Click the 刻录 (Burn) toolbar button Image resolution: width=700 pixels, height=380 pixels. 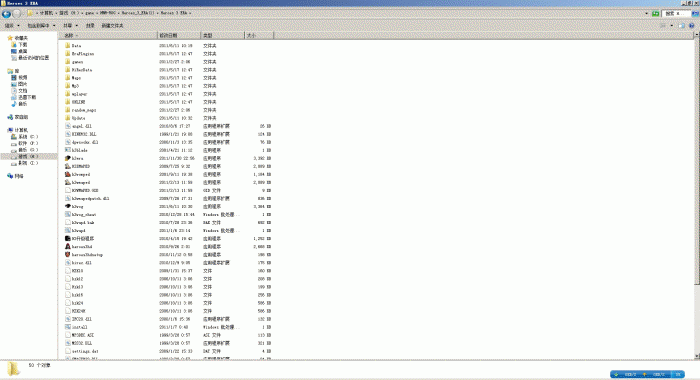[90, 25]
